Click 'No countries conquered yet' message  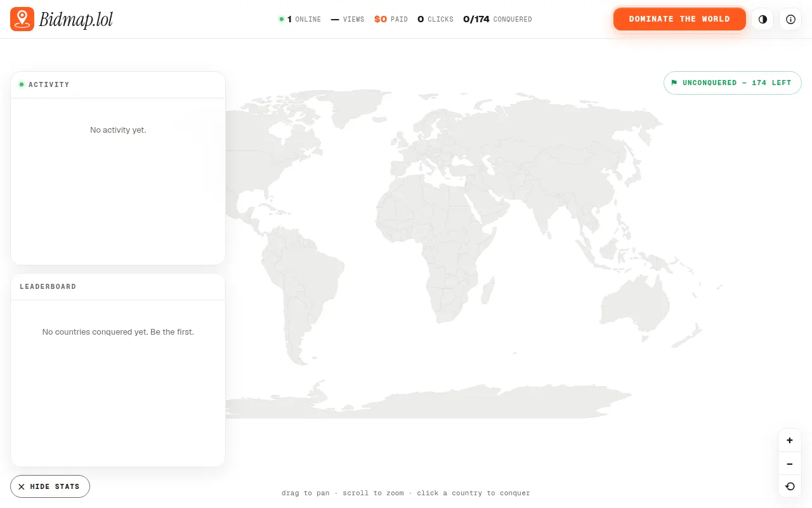pyautogui.click(x=118, y=331)
